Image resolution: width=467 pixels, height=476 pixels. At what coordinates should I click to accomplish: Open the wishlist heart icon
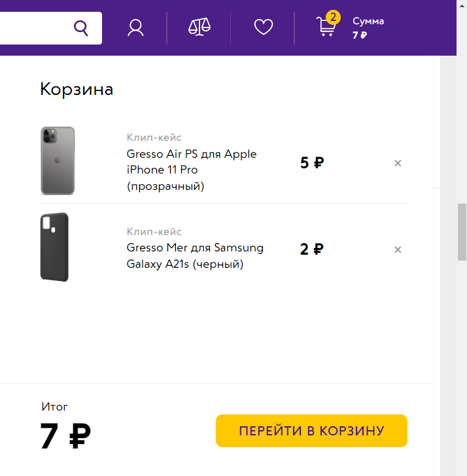(x=263, y=27)
